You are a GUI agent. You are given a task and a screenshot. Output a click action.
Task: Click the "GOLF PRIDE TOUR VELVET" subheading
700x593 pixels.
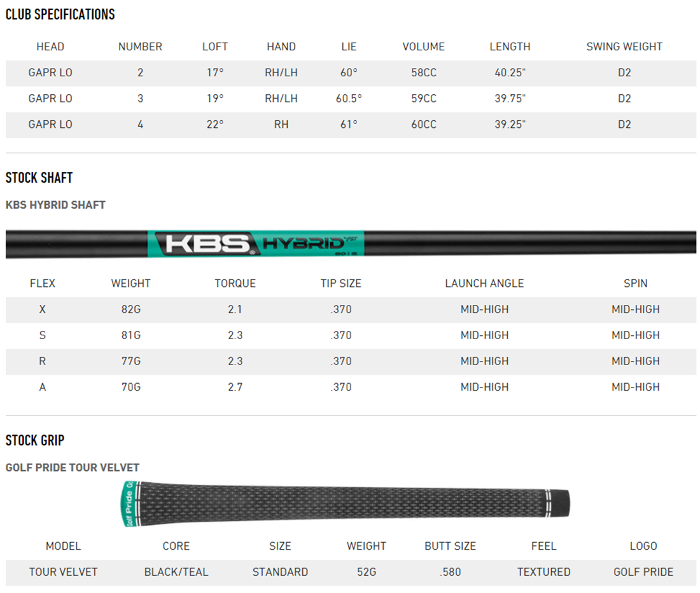coord(73,468)
